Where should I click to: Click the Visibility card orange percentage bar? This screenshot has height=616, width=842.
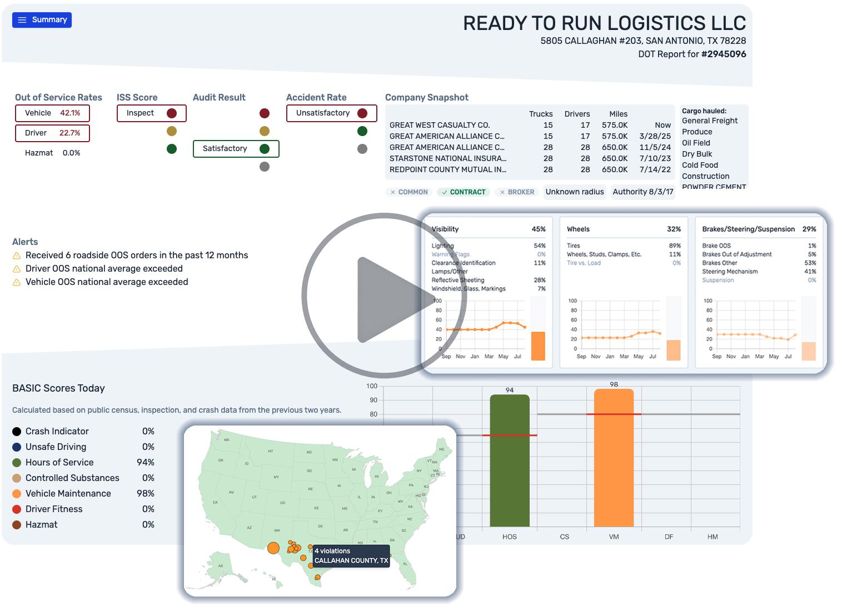coord(538,346)
